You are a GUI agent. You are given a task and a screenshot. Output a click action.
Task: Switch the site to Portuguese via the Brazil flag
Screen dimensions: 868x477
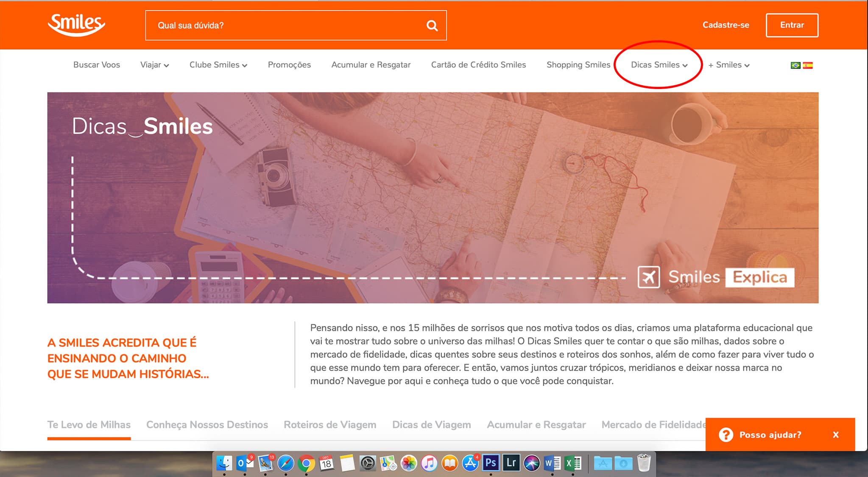pos(795,65)
